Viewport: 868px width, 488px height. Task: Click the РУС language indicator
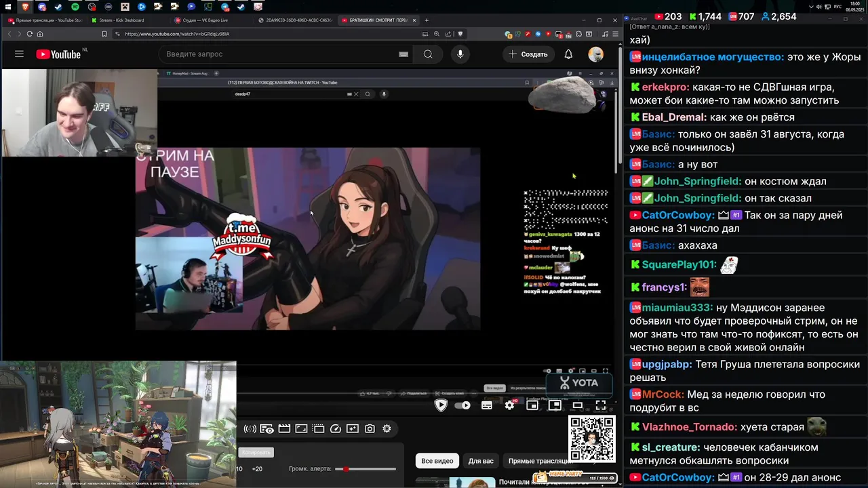point(837,7)
